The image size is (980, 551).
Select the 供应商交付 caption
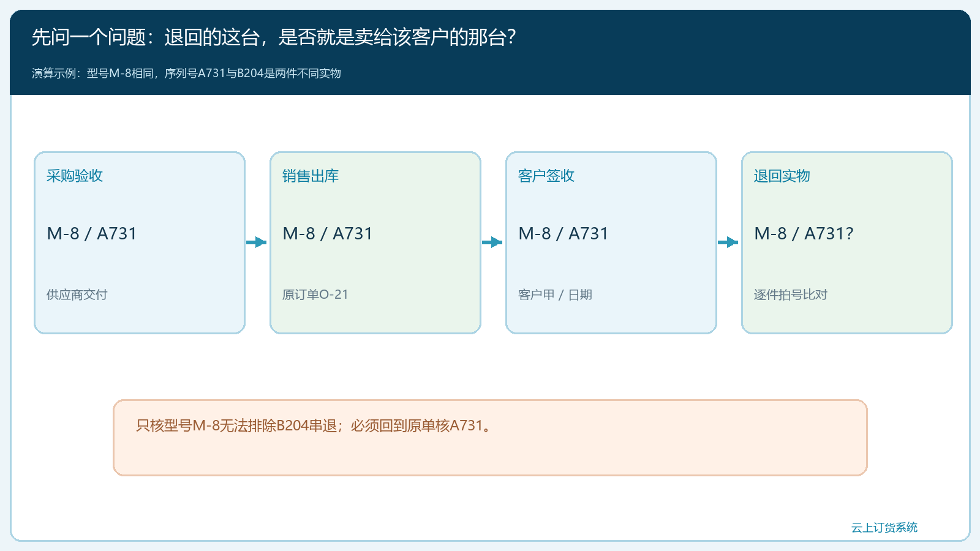(x=77, y=294)
